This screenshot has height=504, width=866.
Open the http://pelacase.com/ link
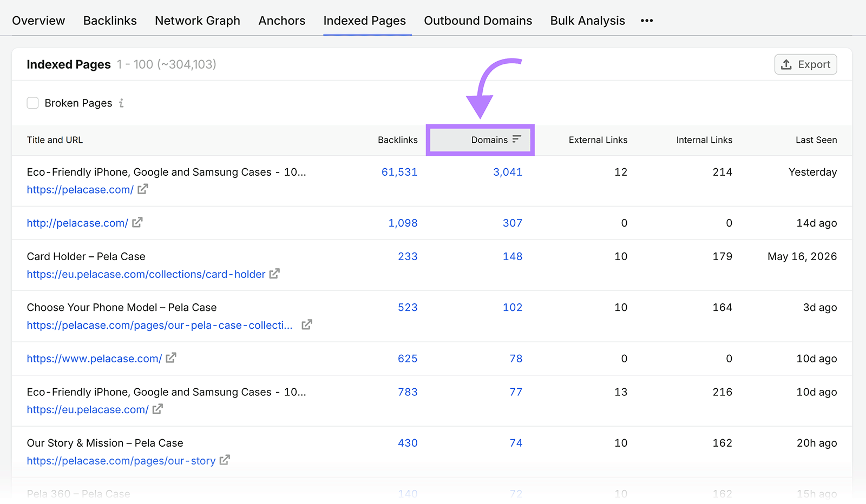tap(77, 223)
